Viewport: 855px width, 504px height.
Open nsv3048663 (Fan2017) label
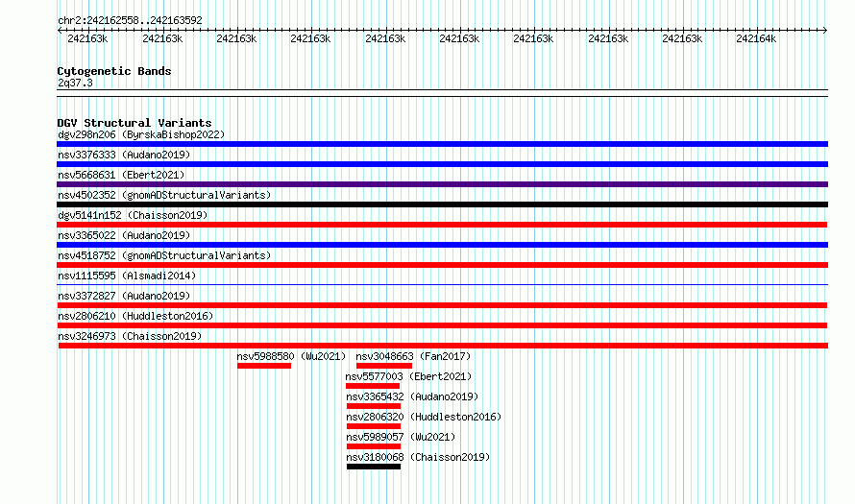413,356
